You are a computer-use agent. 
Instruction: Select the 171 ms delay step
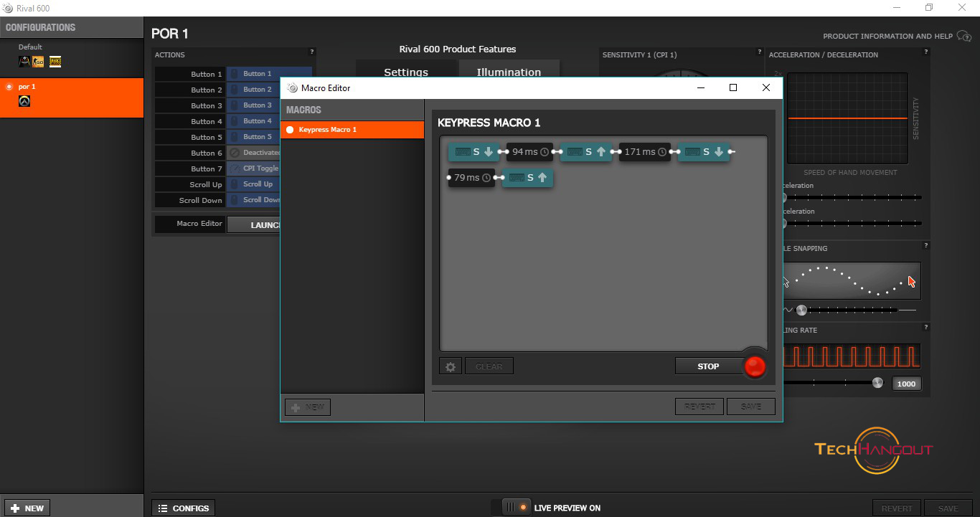pyautogui.click(x=645, y=152)
